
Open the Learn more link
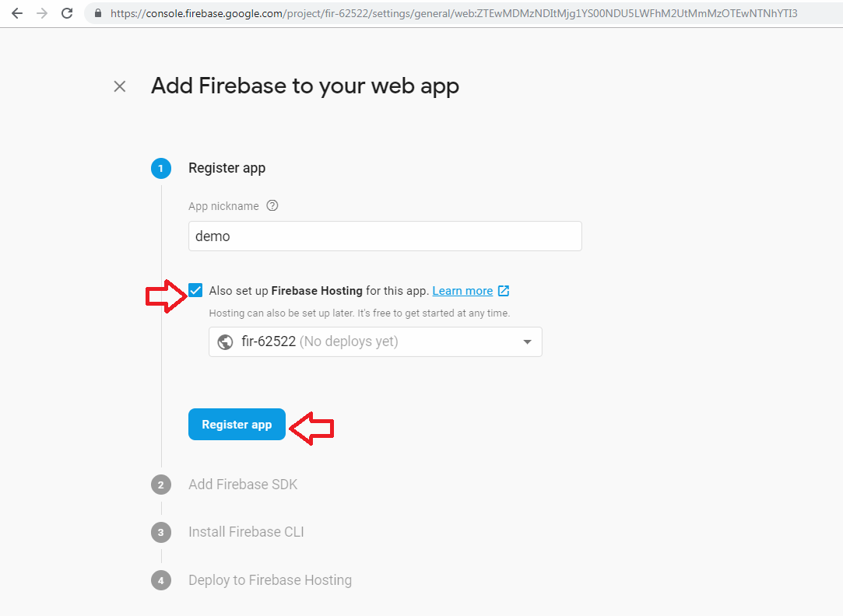click(x=462, y=291)
